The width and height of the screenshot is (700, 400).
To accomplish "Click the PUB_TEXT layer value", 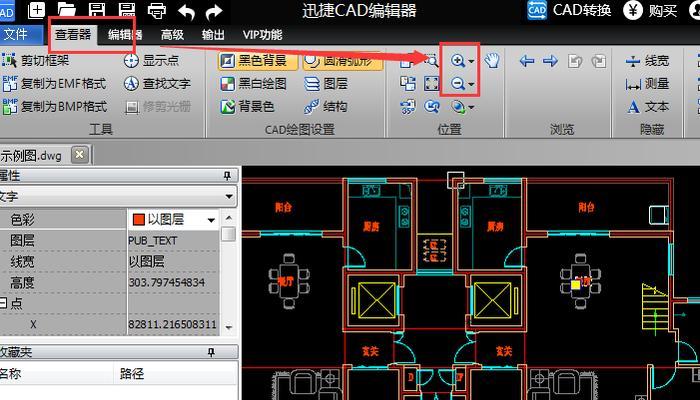I will [153, 241].
